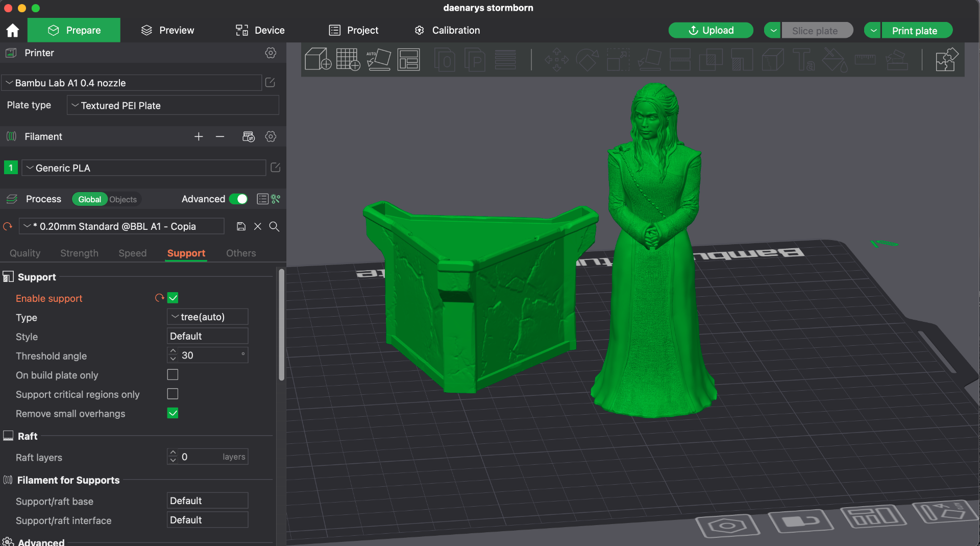Screen dimensions: 980x546
Task: Open the Assembly view icon
Action: click(x=947, y=59)
